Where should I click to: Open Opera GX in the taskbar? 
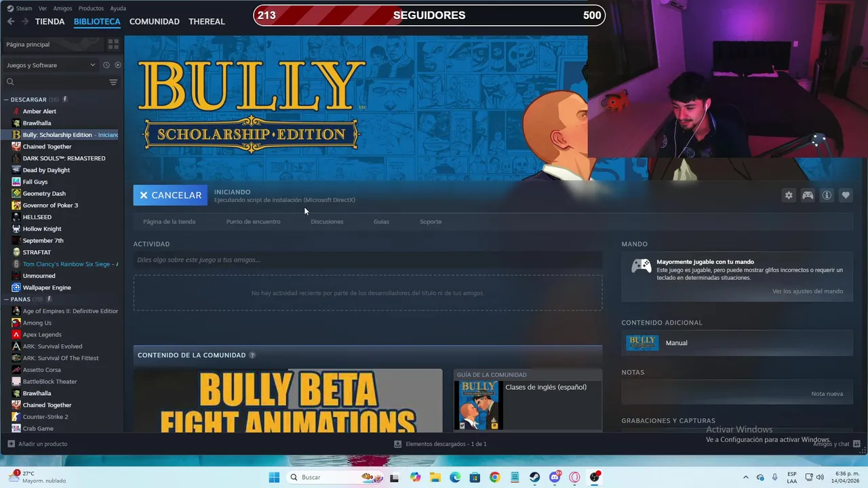pyautogui.click(x=575, y=477)
